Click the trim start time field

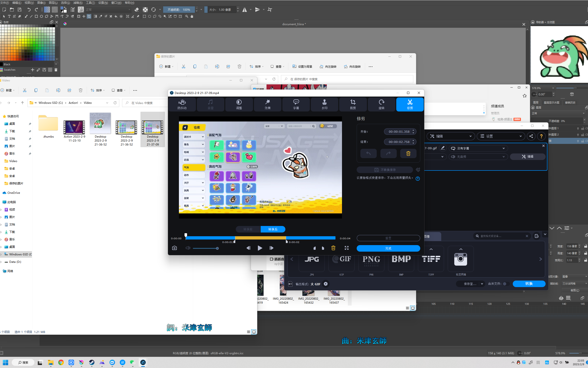point(399,132)
